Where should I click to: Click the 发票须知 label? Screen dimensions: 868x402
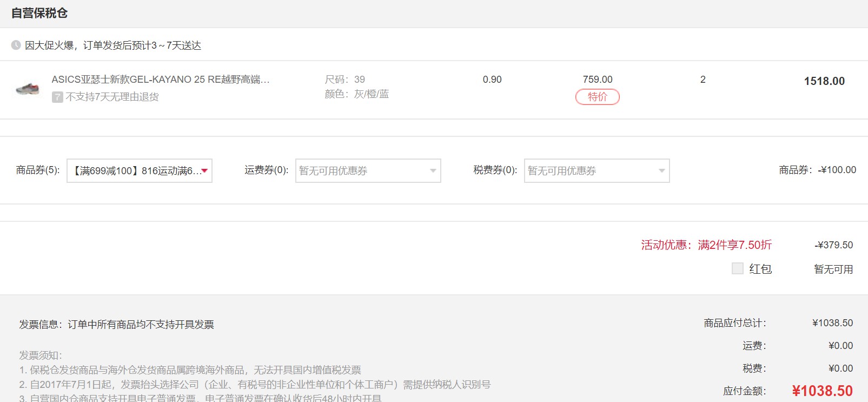pyautogui.click(x=41, y=355)
